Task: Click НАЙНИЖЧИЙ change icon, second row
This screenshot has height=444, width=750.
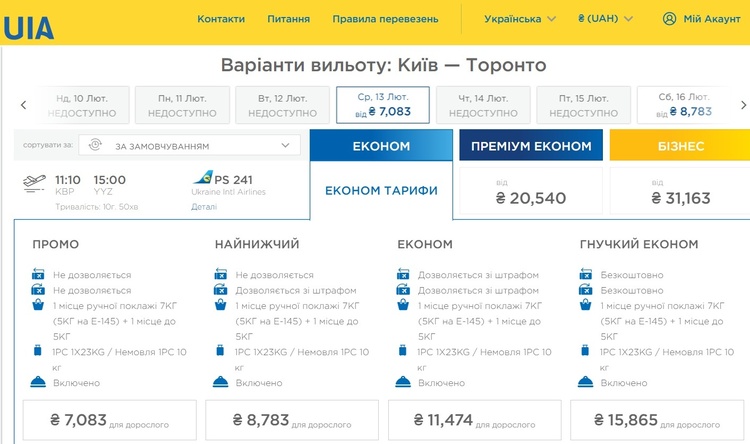Action: click(x=221, y=289)
